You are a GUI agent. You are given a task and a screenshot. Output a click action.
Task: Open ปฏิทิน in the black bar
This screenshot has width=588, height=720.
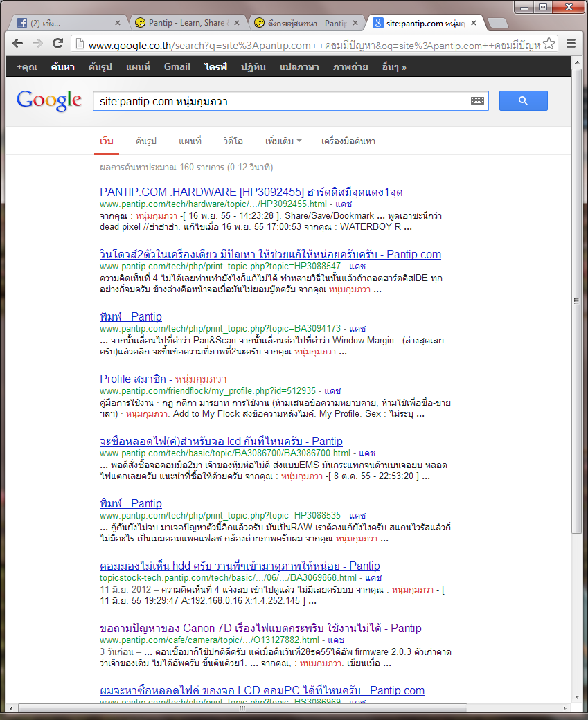click(253, 67)
